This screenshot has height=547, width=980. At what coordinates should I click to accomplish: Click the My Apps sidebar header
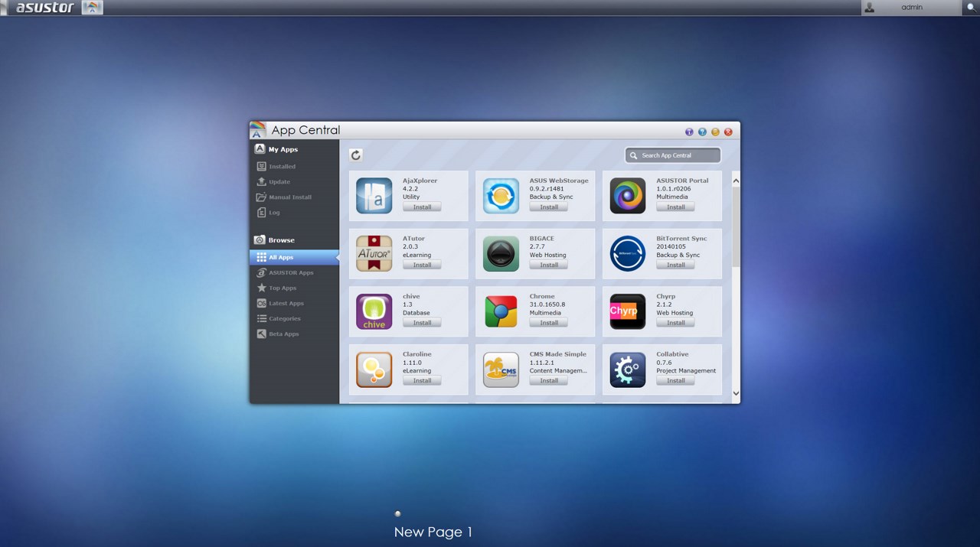[283, 149]
